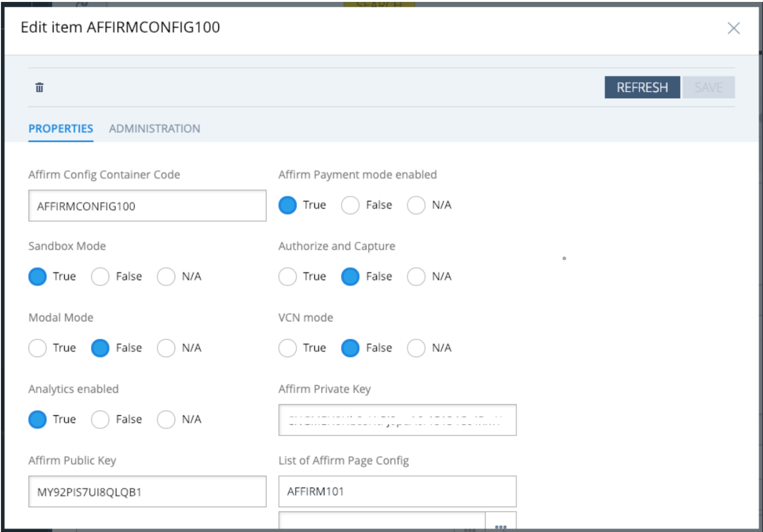This screenshot has height=532, width=763.
Task: Click the empty page config search field
Action: tap(382, 521)
